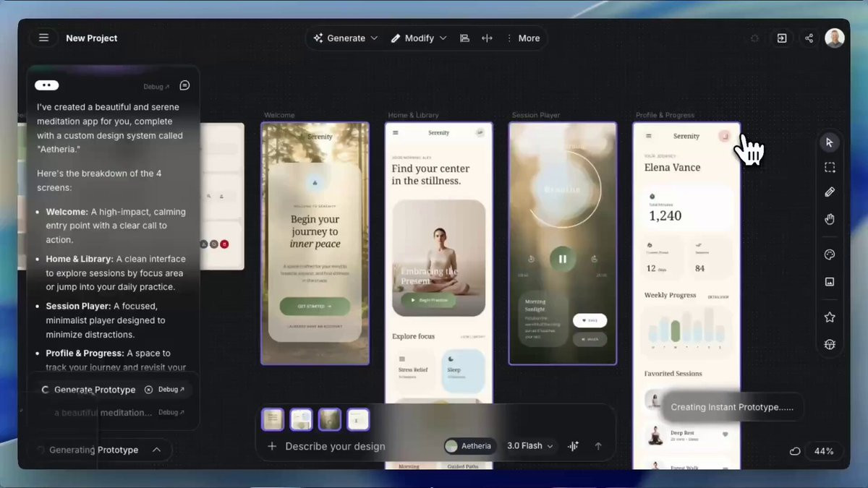Open the user profile avatar
868x488 pixels.
coord(835,38)
